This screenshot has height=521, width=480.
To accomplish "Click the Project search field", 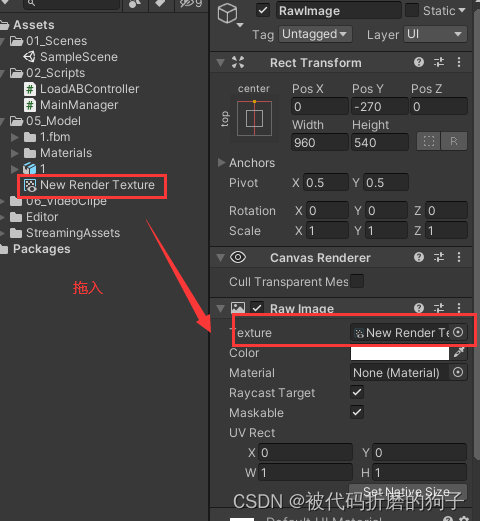I will click(72, 3).
